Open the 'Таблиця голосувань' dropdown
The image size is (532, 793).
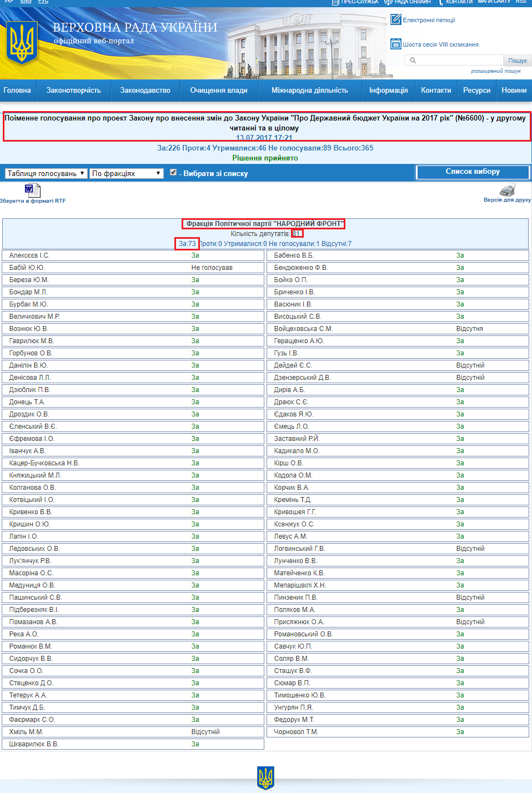click(x=46, y=173)
